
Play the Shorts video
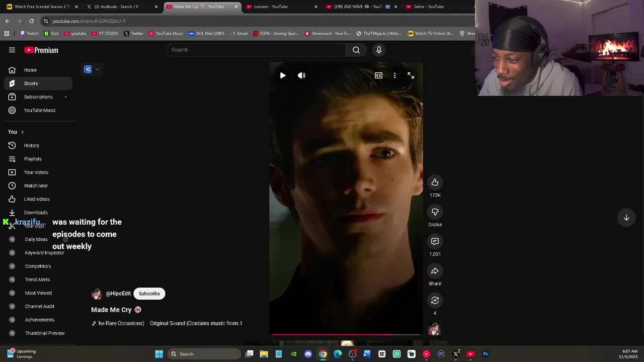pos(283,75)
